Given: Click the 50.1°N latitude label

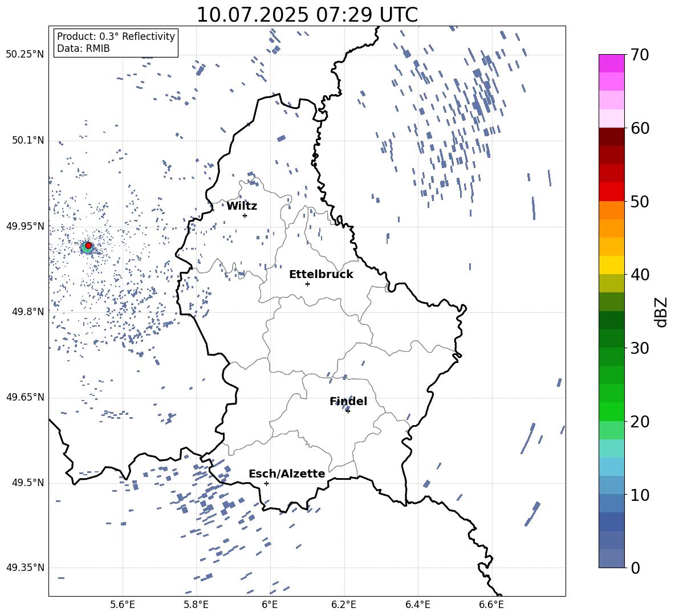Looking at the screenshot, I should click(27, 141).
